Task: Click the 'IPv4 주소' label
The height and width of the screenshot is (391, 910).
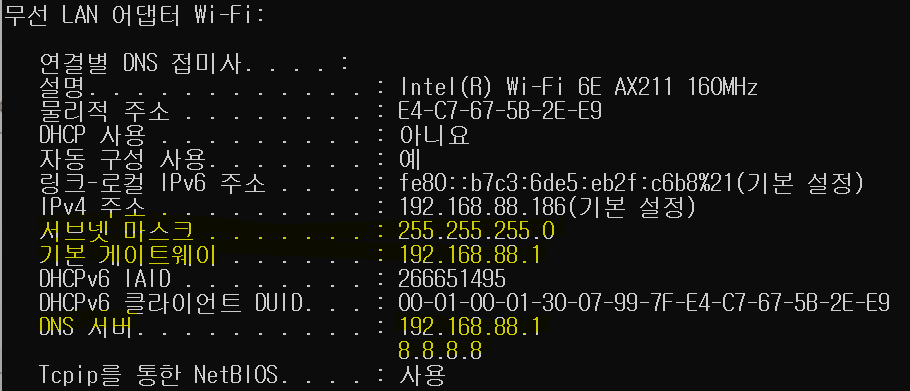Action: (x=92, y=208)
